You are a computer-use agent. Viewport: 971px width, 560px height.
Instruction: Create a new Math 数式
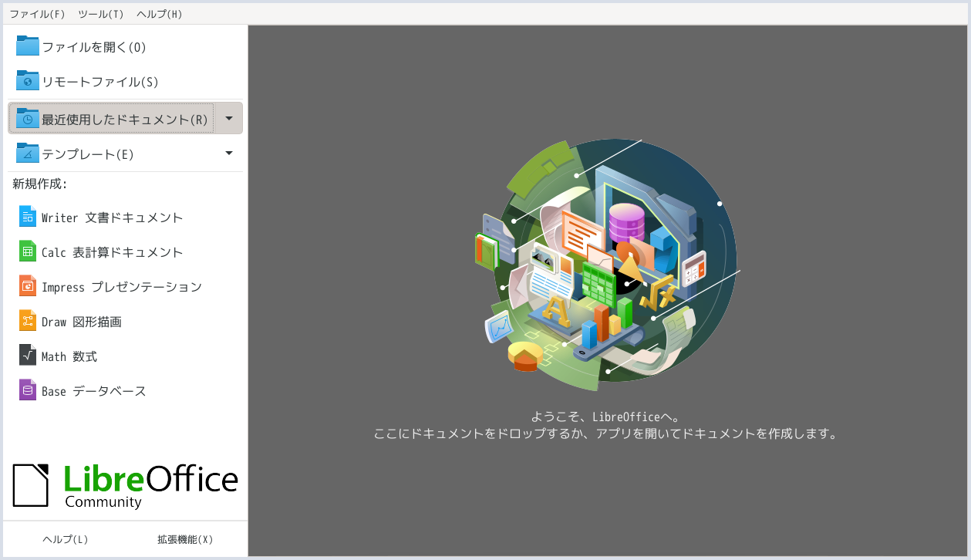pyautogui.click(x=125, y=356)
